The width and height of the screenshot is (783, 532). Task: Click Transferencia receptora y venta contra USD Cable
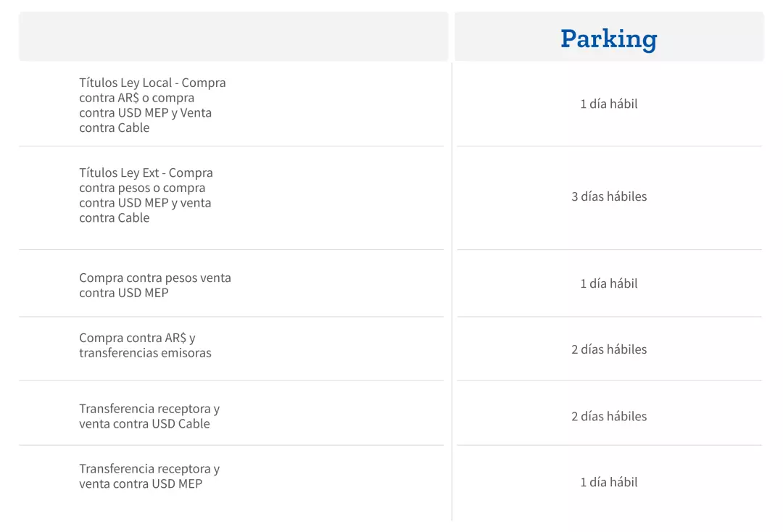[149, 416]
